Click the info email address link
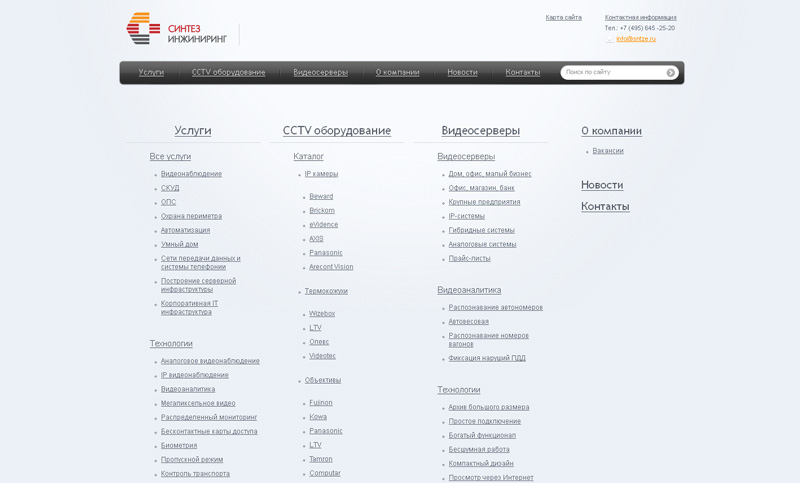This screenshot has width=800, height=483. pos(636,39)
